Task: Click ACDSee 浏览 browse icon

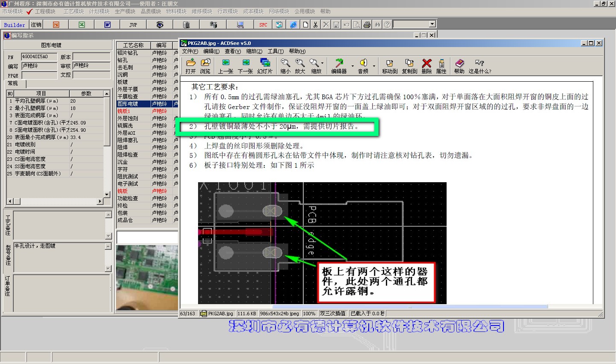Action: coord(205,66)
